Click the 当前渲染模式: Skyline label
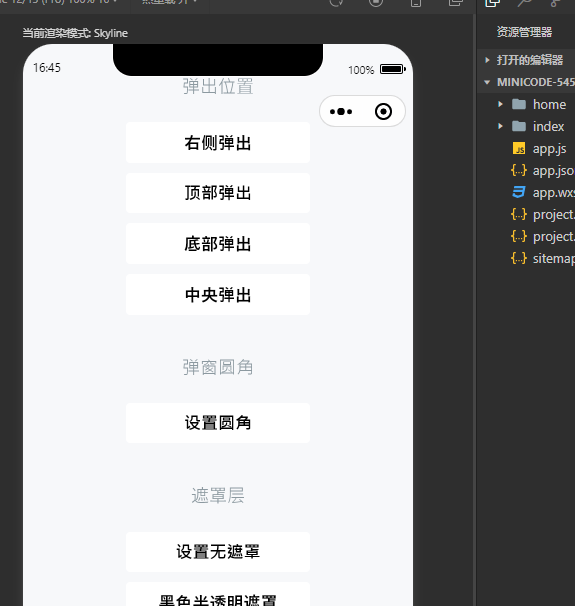The height and width of the screenshot is (606, 575). 75,33
